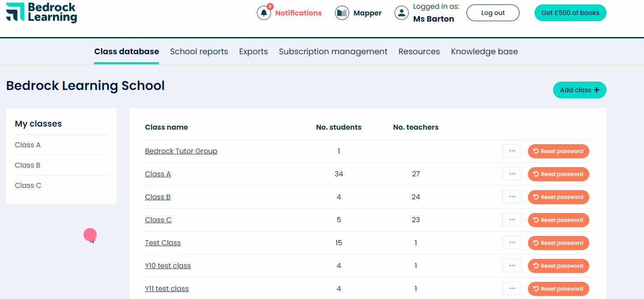Open the Mapper text link
Image resolution: width=644 pixels, height=299 pixels.
[367, 13]
